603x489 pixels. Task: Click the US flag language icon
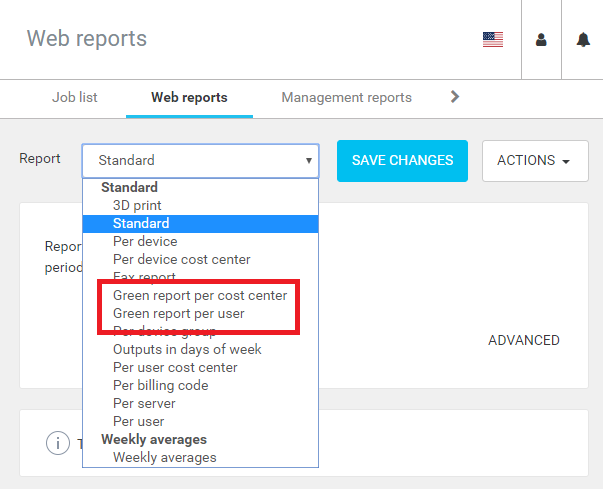492,40
